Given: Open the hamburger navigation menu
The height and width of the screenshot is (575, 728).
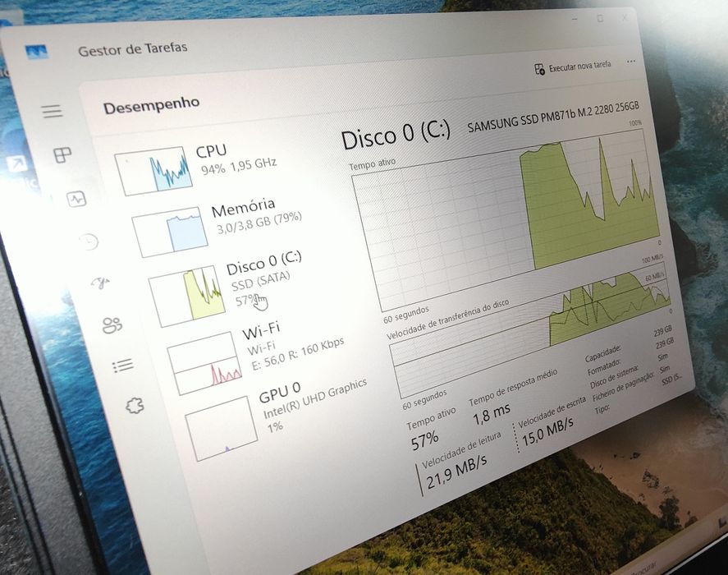Looking at the screenshot, I should point(52,111).
